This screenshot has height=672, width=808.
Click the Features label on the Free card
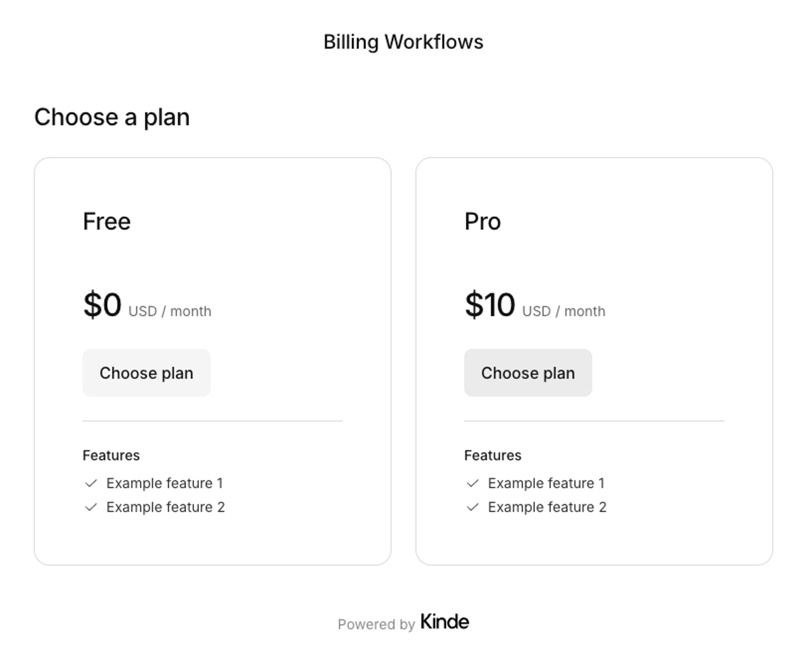[x=112, y=455]
